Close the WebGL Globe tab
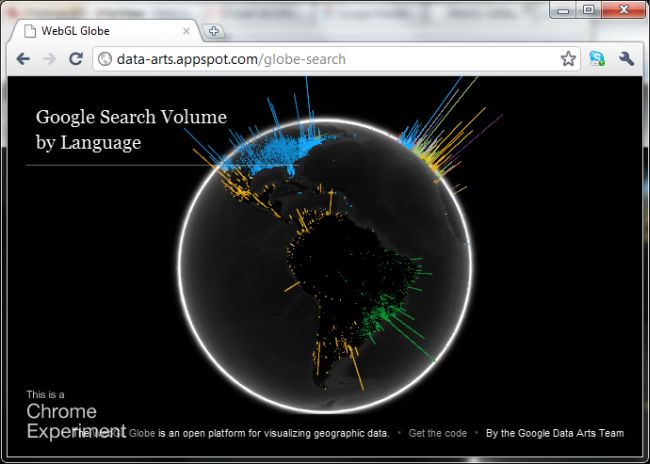Image resolution: width=650 pixels, height=464 pixels. pyautogui.click(x=186, y=31)
